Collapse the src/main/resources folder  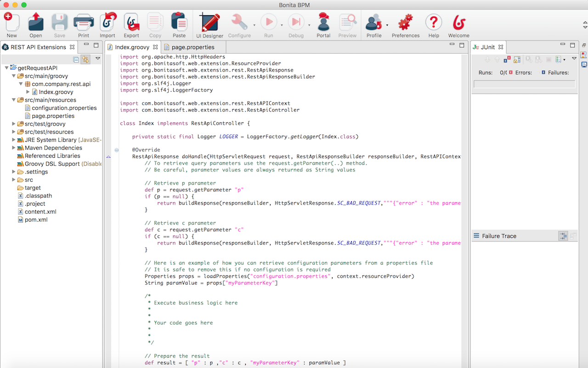[14, 100]
